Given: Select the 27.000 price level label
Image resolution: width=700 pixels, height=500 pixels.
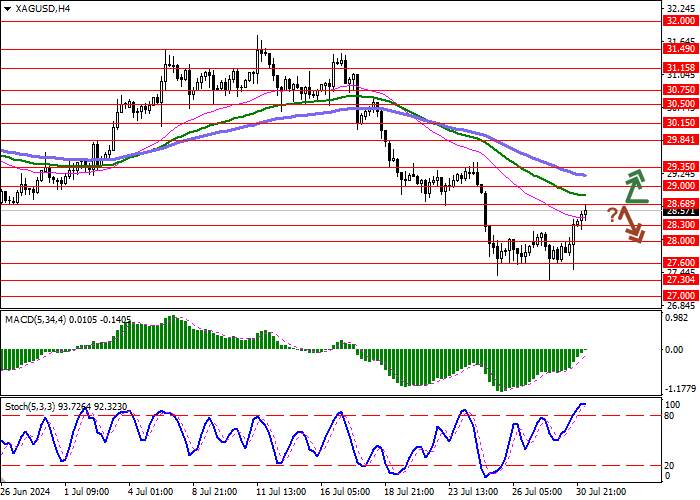Looking at the screenshot, I should (x=680, y=296).
